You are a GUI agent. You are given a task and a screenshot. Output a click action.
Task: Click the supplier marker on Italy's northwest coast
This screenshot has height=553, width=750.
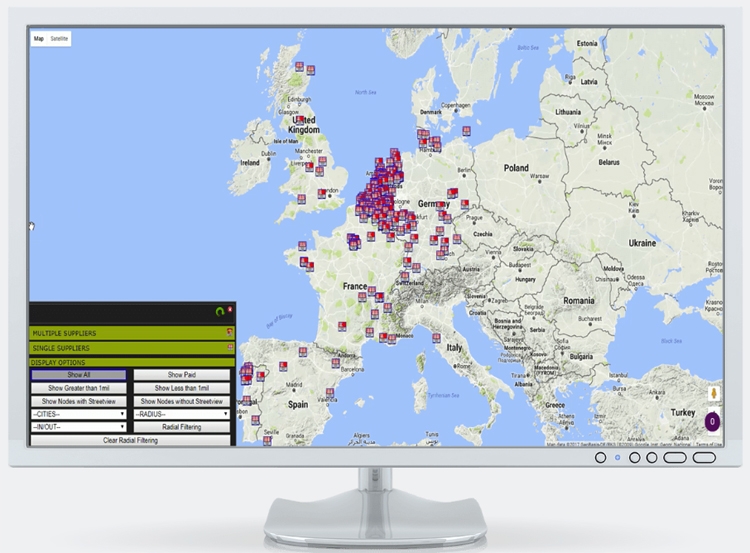[436, 338]
